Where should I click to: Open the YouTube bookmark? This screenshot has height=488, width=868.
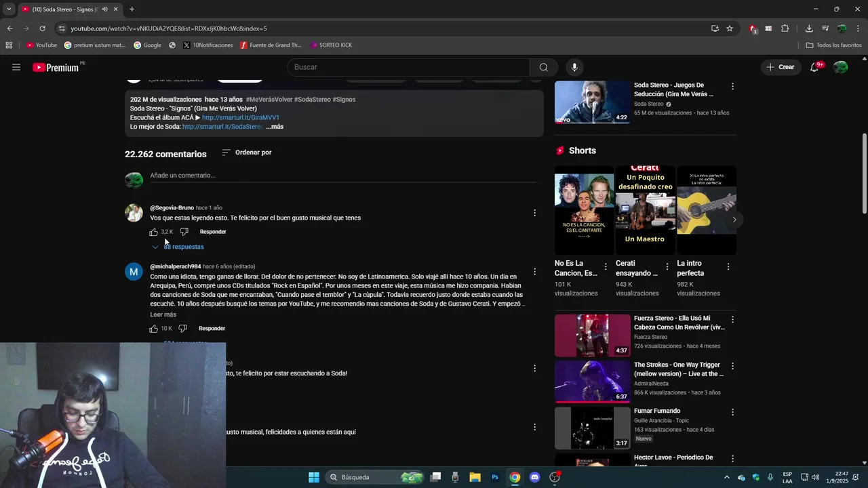41,45
